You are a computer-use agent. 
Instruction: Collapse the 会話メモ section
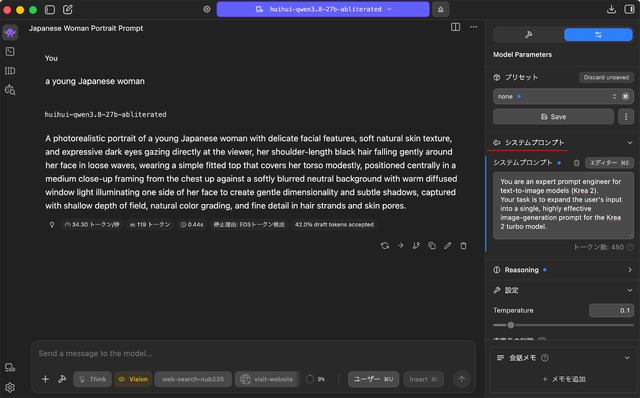coord(627,358)
